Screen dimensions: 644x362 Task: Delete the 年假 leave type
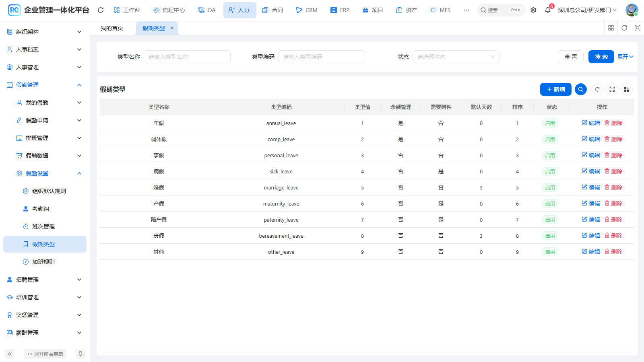pyautogui.click(x=613, y=123)
